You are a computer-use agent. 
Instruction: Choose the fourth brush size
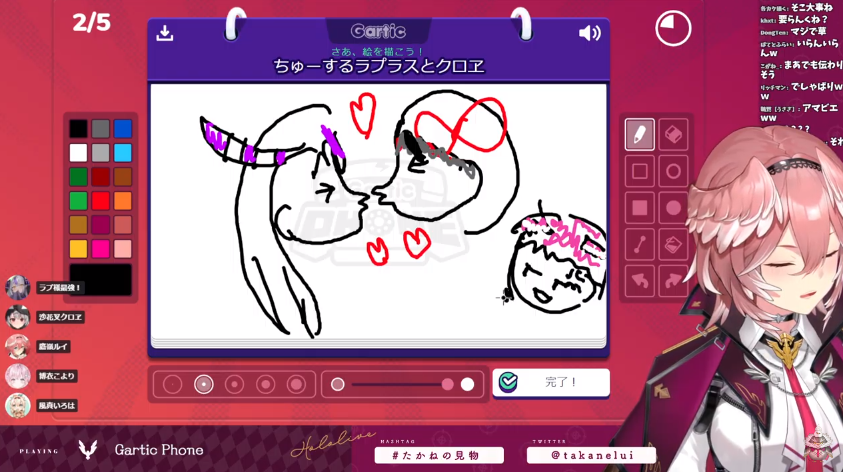tap(266, 384)
